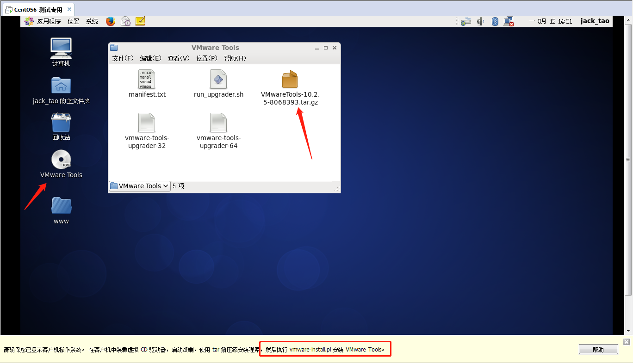Select the vmware-tools-upgrader-32 file icon

[x=147, y=123]
